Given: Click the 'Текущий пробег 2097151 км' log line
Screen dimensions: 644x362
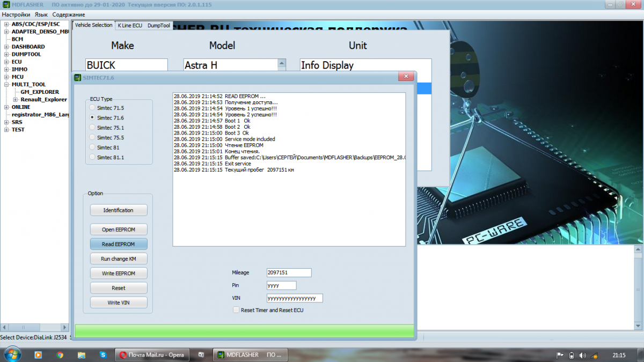Looking at the screenshot, I should tap(234, 170).
